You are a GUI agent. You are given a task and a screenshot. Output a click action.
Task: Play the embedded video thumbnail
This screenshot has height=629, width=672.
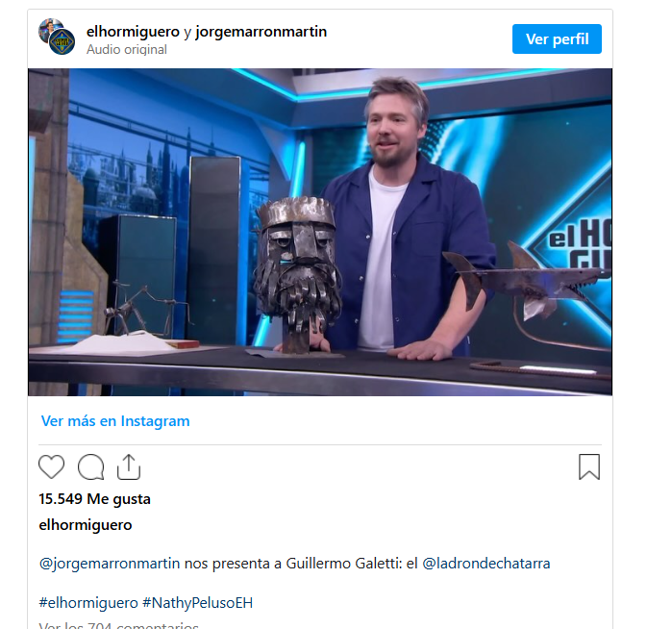[x=320, y=232]
